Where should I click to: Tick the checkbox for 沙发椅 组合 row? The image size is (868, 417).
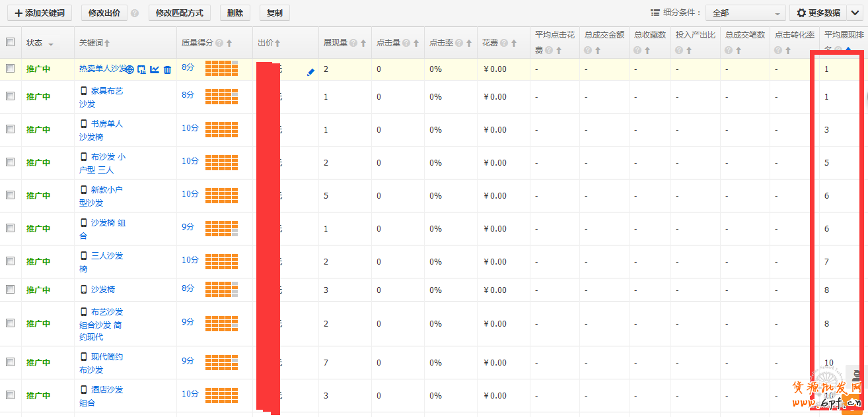(10, 228)
